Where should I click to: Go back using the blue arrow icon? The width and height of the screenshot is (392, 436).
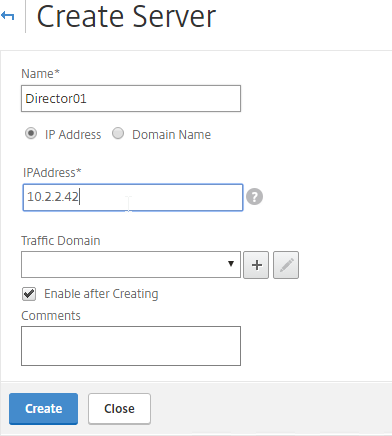point(7,15)
